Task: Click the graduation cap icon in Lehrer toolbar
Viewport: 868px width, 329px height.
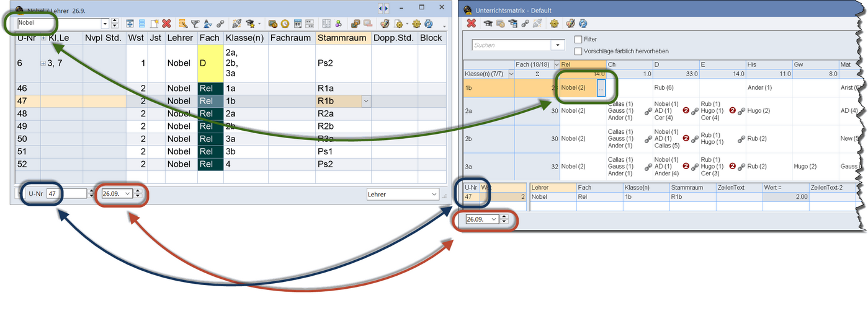Action: pyautogui.click(x=249, y=24)
